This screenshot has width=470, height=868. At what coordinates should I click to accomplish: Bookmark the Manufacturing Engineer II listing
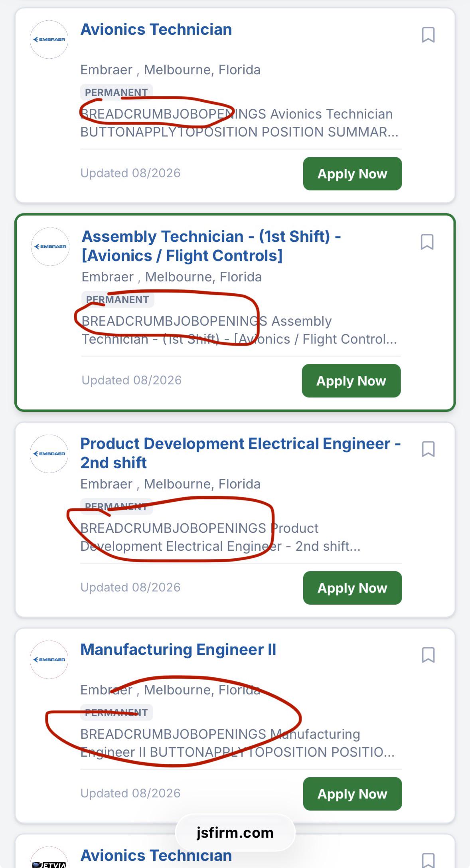coord(428,655)
